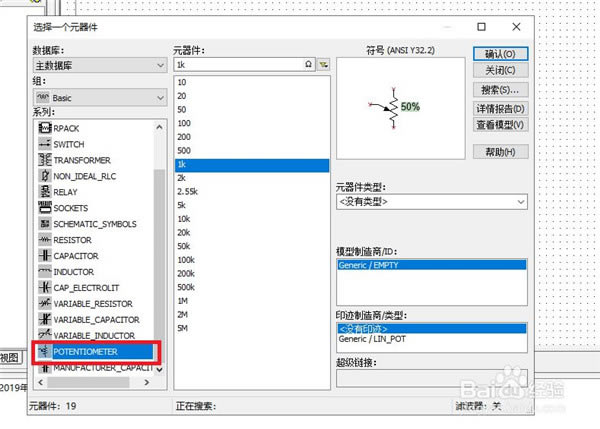Select the SOCKETS family icon

(45, 208)
